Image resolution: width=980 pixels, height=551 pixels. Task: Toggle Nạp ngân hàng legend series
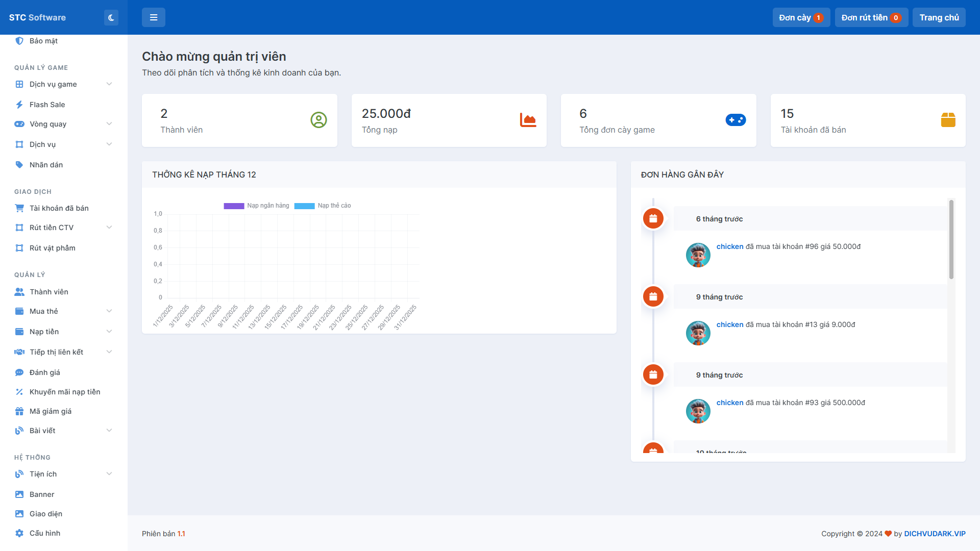coord(268,206)
